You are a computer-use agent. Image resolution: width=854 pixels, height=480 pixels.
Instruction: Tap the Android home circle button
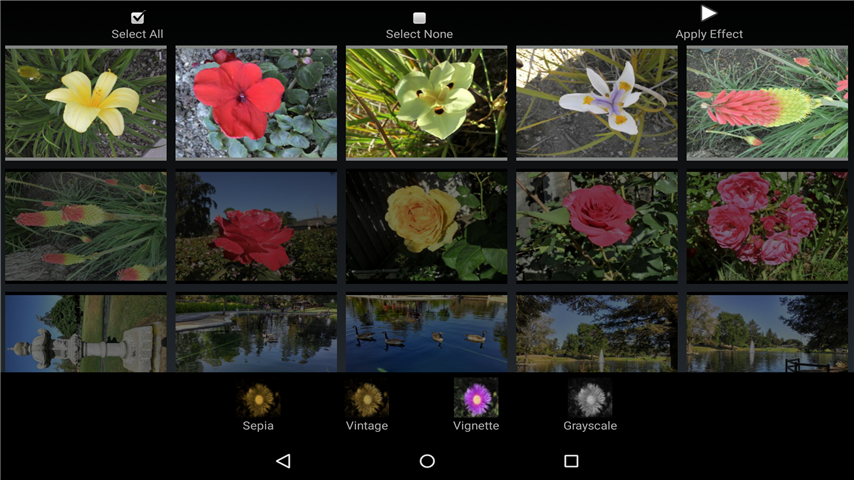[427, 461]
